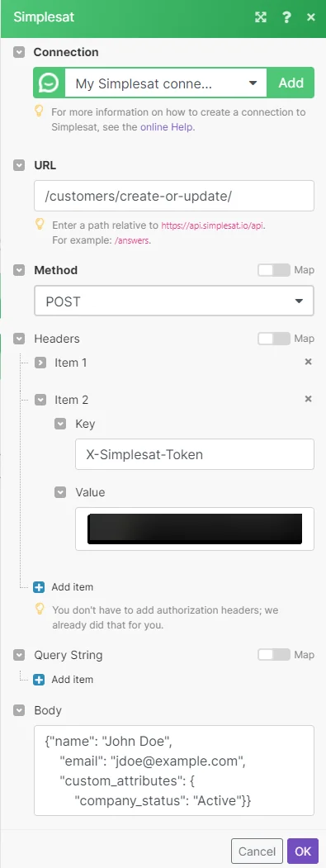Image resolution: width=326 pixels, height=868 pixels.
Task: Click plus icon under Query String
Action: 39,679
